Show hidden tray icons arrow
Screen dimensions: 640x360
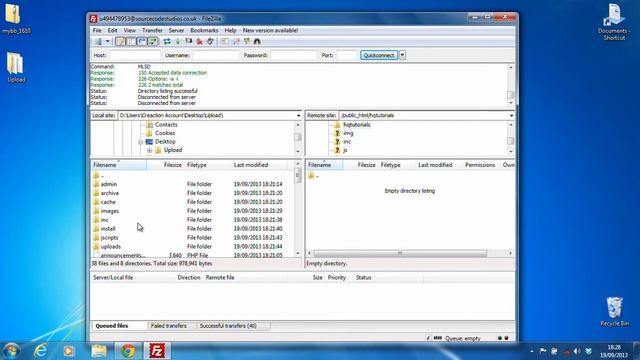click(531, 351)
